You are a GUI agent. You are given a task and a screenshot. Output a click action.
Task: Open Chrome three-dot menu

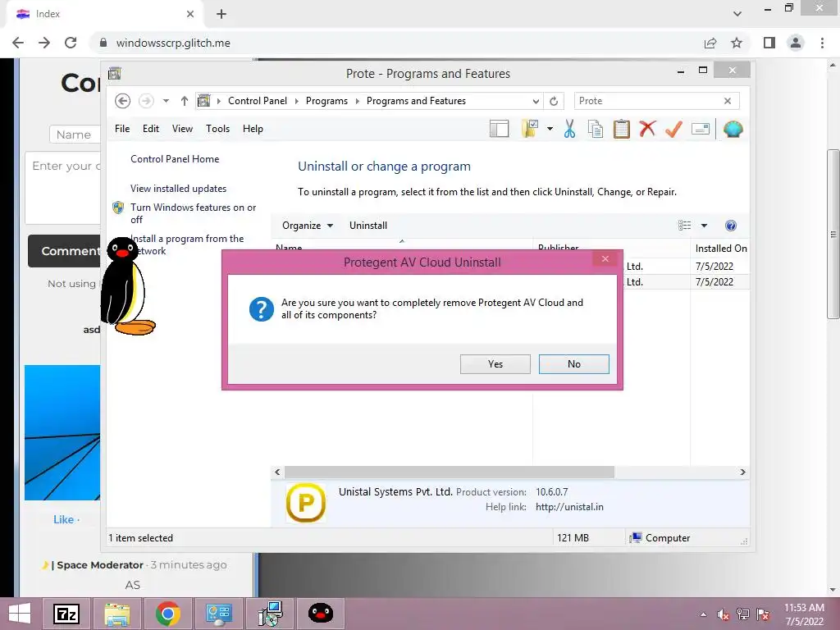click(822, 43)
